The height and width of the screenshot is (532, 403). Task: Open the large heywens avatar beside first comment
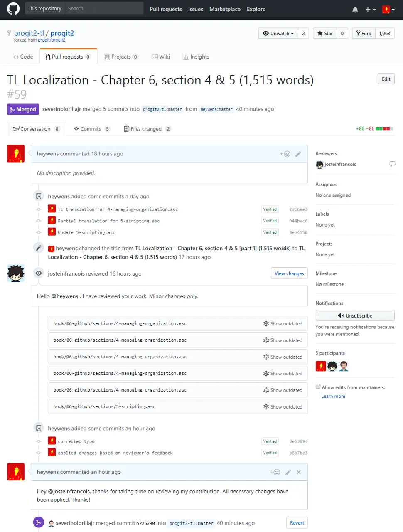[x=16, y=154]
